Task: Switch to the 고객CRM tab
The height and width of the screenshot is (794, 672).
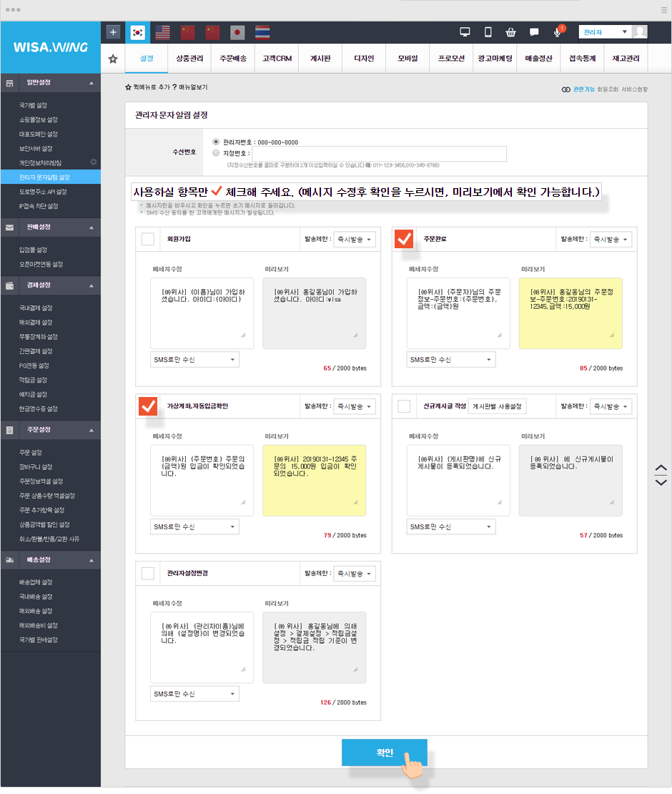Action: pos(277,59)
